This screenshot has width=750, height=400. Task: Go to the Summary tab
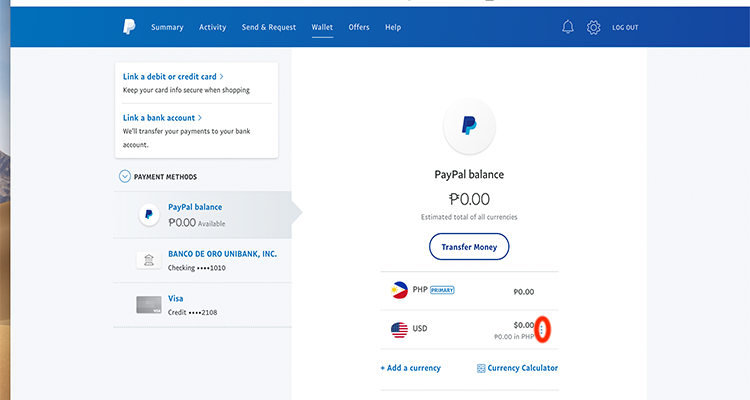167,27
